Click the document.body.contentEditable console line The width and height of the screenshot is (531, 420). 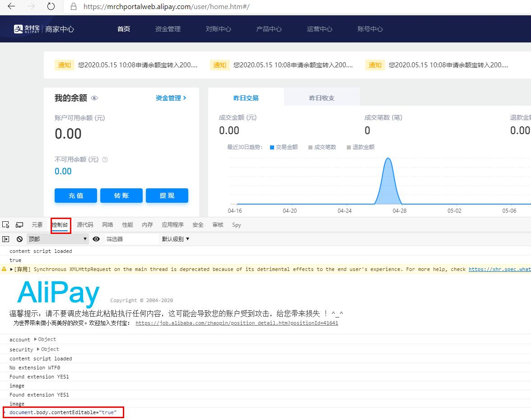tap(63, 412)
